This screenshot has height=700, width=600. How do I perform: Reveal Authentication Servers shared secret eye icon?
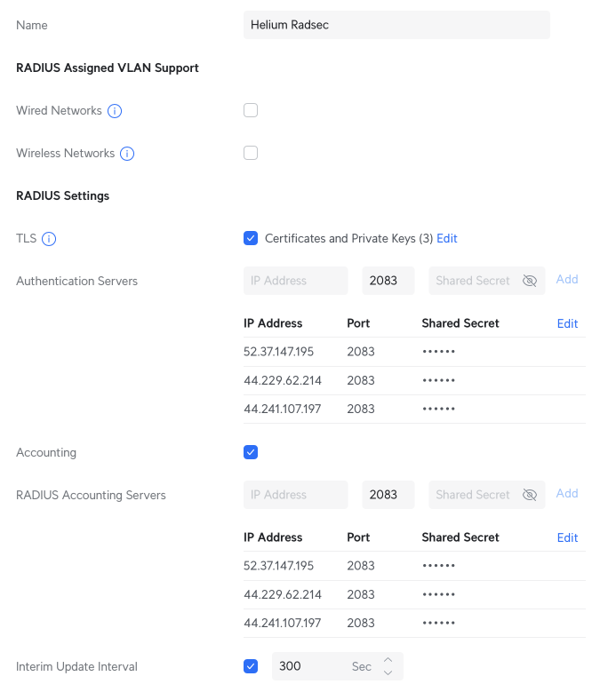[x=530, y=281]
